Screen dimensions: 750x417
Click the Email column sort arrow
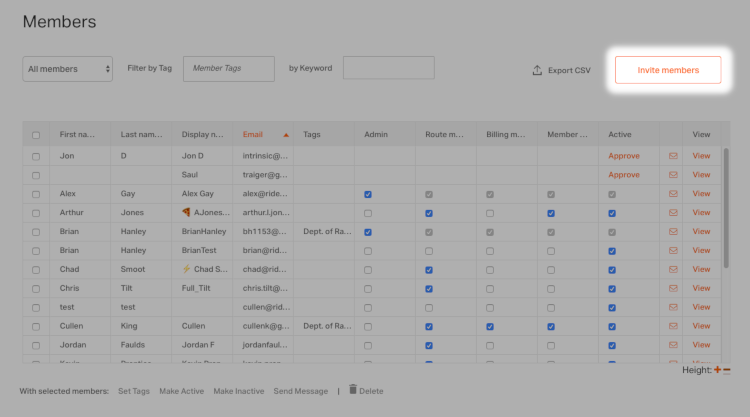(286, 135)
